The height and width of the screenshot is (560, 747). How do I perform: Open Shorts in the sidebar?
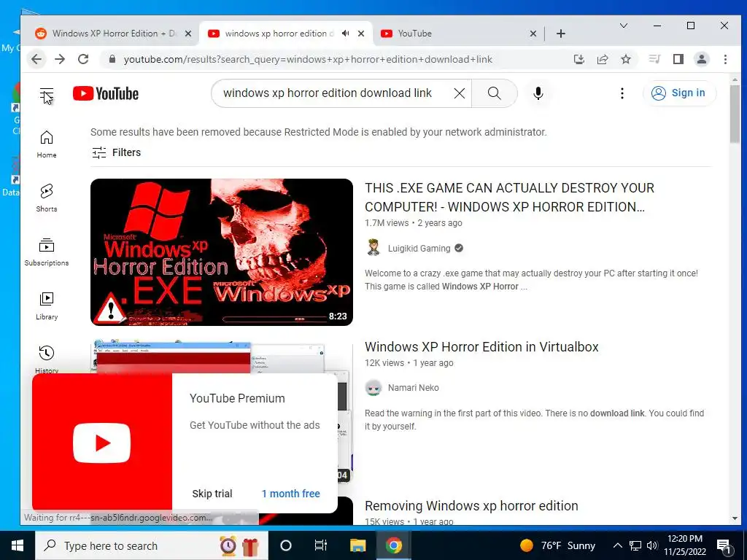pos(47,198)
